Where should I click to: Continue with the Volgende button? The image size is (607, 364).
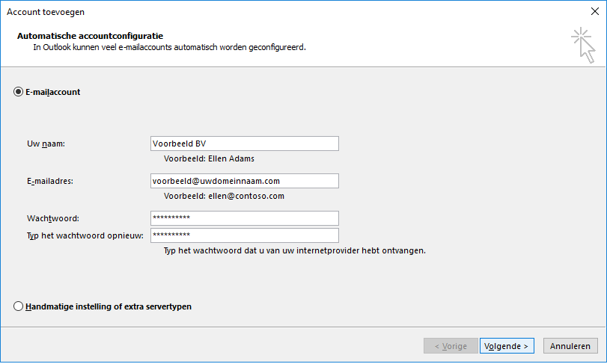click(x=507, y=346)
